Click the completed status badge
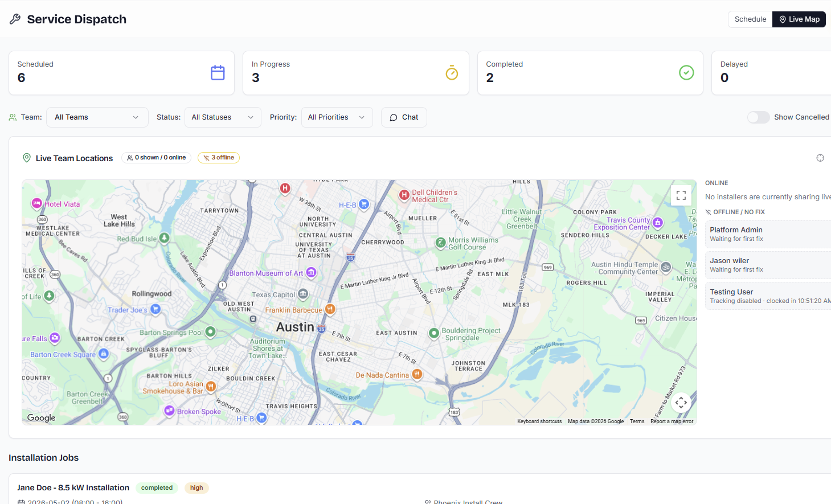831x504 pixels. coord(157,488)
